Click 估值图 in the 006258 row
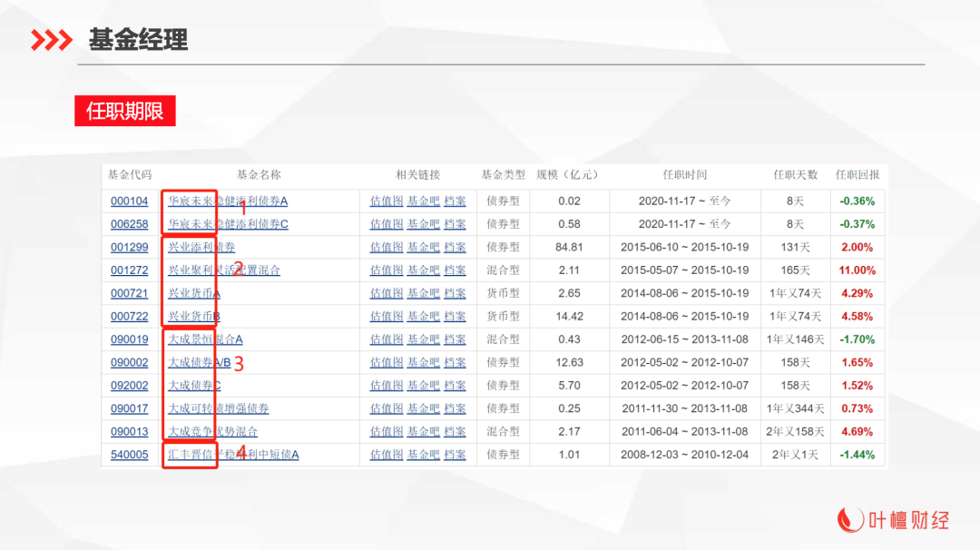Image resolution: width=980 pixels, height=550 pixels. tap(387, 224)
